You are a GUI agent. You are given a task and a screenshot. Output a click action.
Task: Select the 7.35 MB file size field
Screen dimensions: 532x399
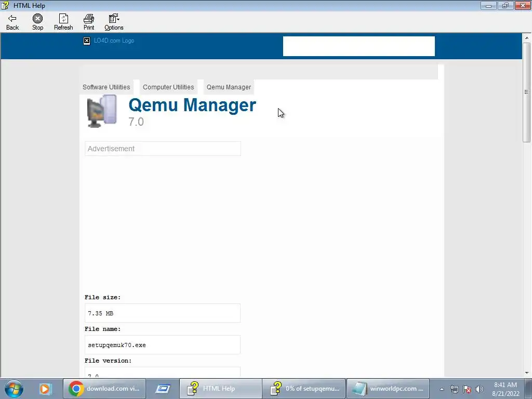(163, 313)
